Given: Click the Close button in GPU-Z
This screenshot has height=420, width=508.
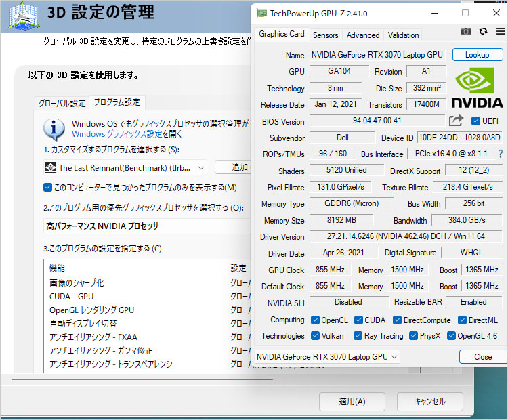Looking at the screenshot, I should click(483, 357).
